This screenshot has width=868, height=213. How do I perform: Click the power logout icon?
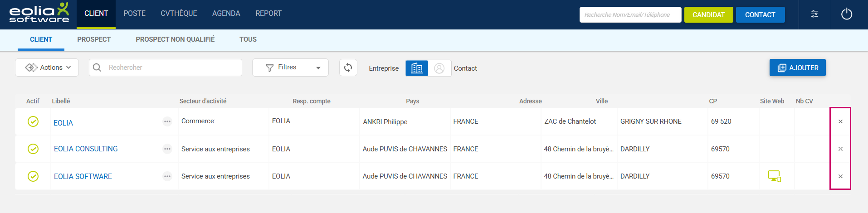tap(846, 14)
